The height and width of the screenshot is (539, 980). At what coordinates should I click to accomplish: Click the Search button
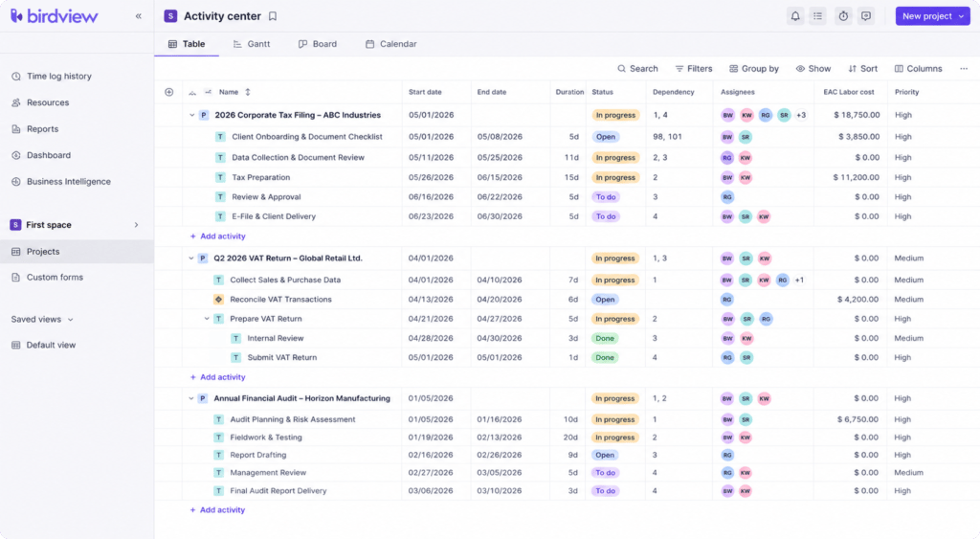(637, 69)
